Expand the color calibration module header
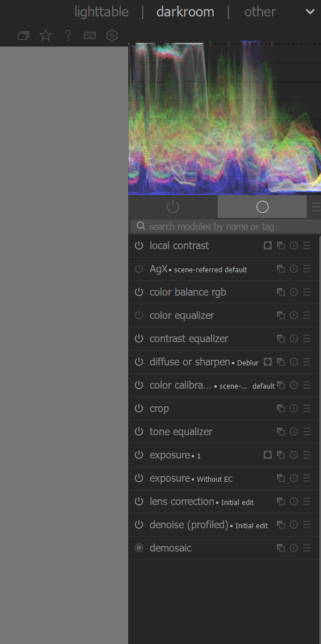The width and height of the screenshot is (321, 644). pos(223,385)
